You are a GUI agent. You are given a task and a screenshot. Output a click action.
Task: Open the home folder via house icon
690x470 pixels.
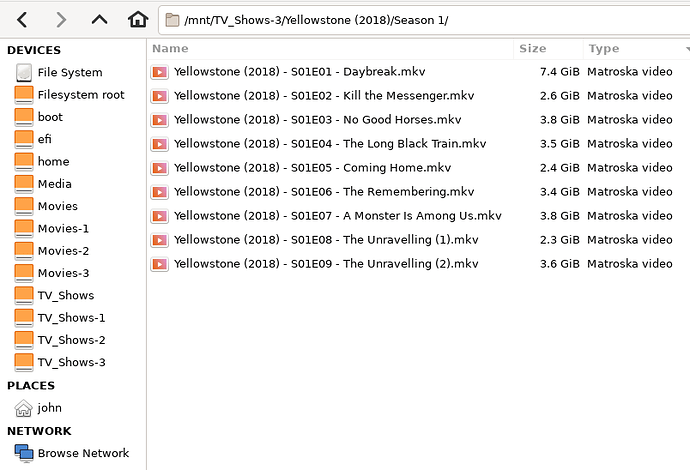pyautogui.click(x=138, y=20)
